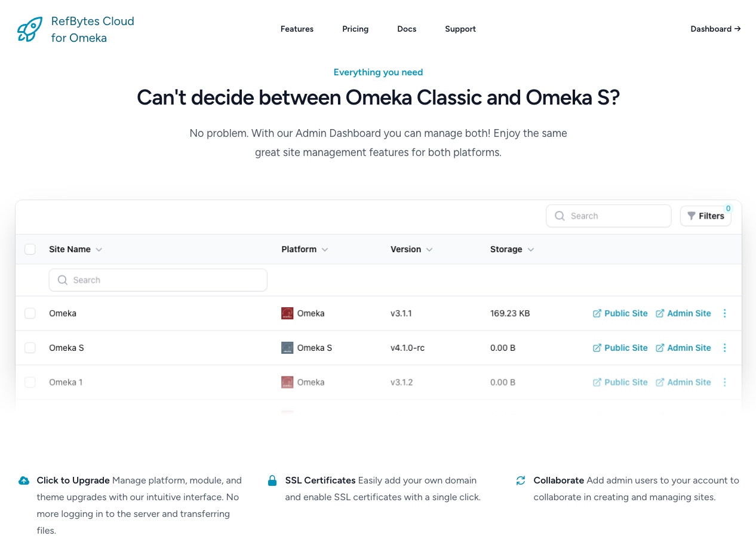Image resolution: width=756 pixels, height=548 pixels.
Task: Check the Omeka 1 row checkbox
Action: [30, 382]
